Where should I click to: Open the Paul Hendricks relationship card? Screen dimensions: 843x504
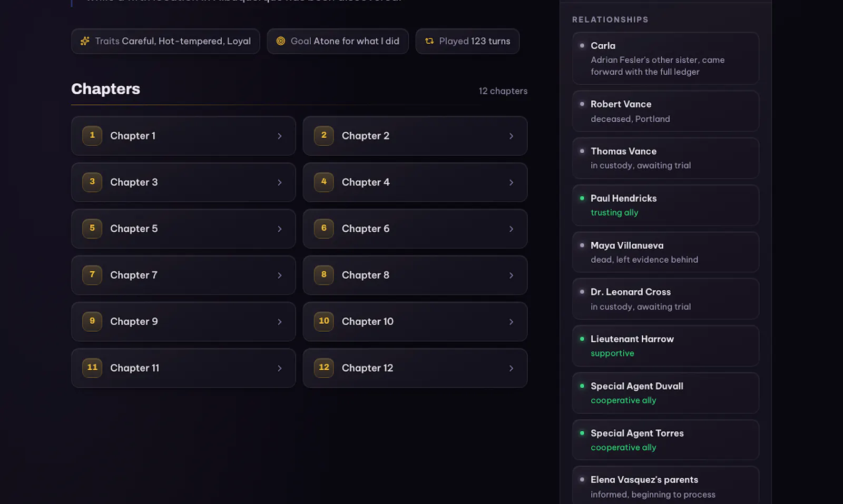pos(665,205)
